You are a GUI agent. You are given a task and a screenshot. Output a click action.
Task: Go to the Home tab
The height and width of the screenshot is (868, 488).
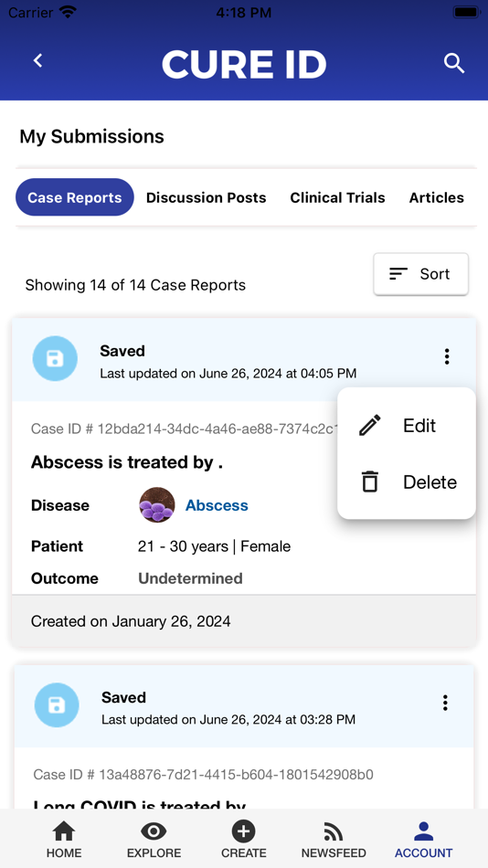pos(64,840)
